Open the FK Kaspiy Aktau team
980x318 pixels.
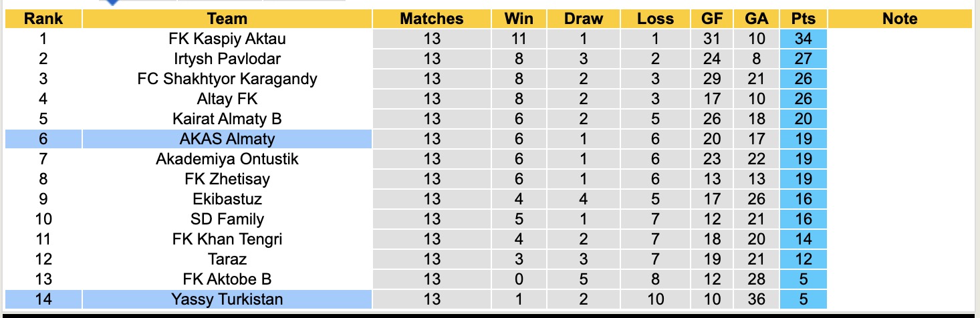click(227, 39)
